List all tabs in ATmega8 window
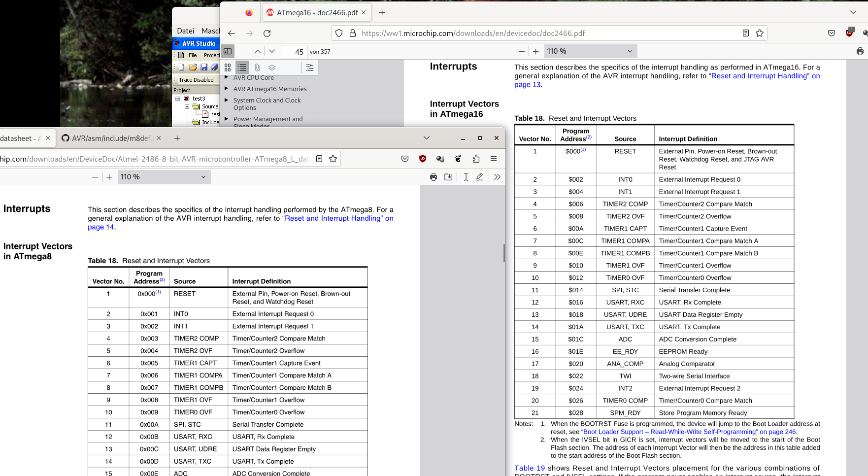 [x=427, y=138]
